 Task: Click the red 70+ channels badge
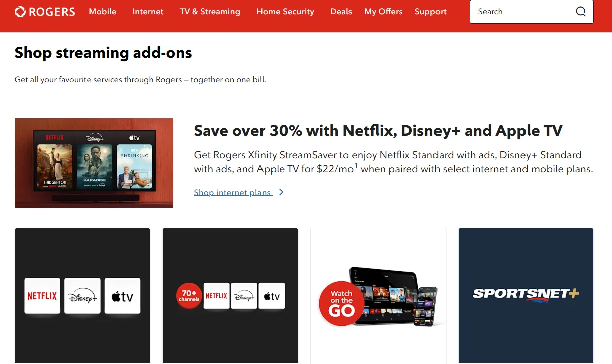pyautogui.click(x=189, y=296)
